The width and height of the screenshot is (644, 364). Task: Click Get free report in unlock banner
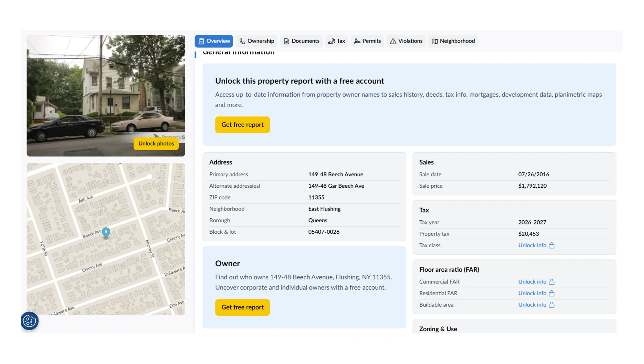click(242, 125)
